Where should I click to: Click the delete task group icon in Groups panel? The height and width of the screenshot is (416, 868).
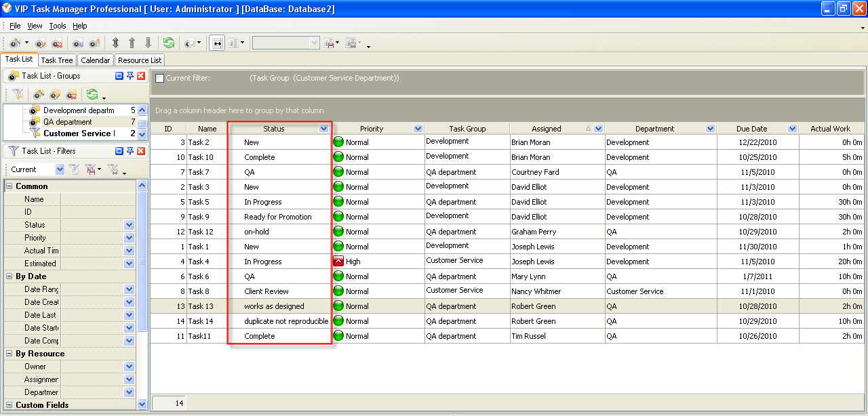click(71, 95)
